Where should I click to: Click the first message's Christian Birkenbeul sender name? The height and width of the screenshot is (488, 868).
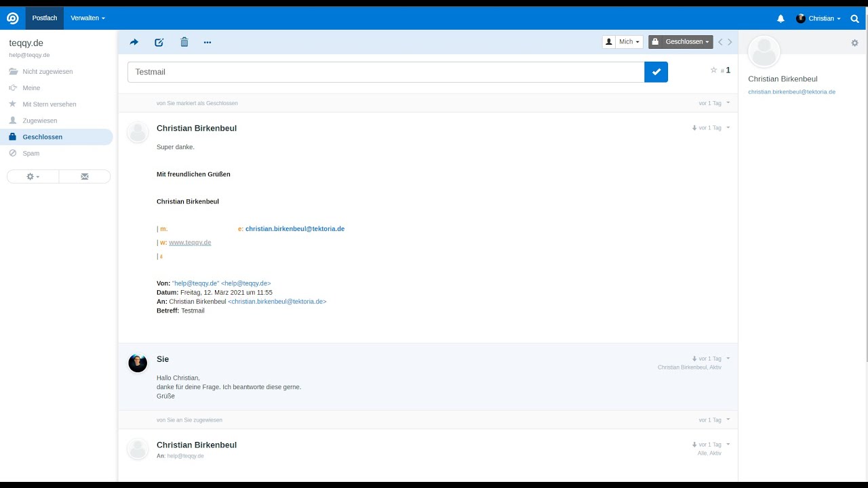[x=197, y=128]
